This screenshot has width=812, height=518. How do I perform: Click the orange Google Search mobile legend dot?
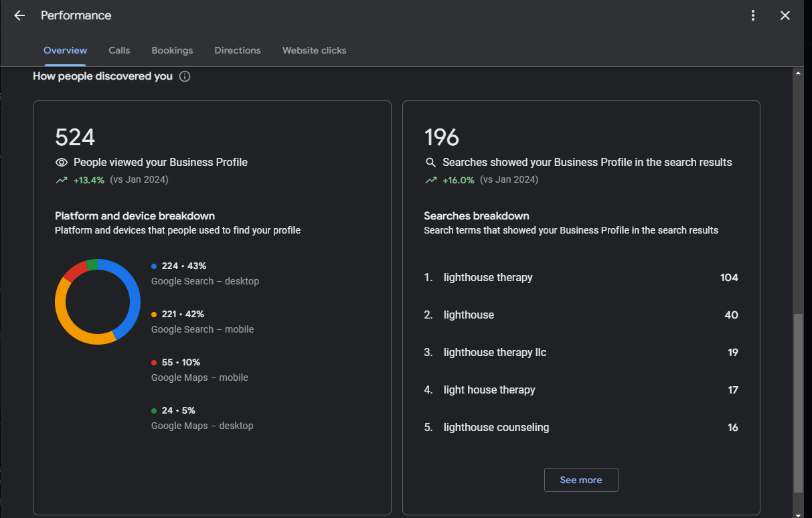pos(154,315)
